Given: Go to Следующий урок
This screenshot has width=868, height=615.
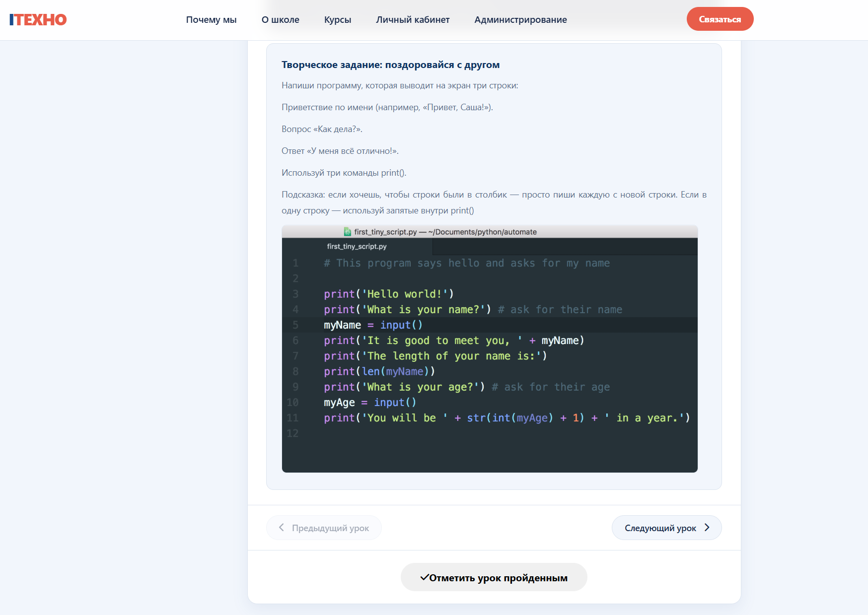Looking at the screenshot, I should [666, 528].
